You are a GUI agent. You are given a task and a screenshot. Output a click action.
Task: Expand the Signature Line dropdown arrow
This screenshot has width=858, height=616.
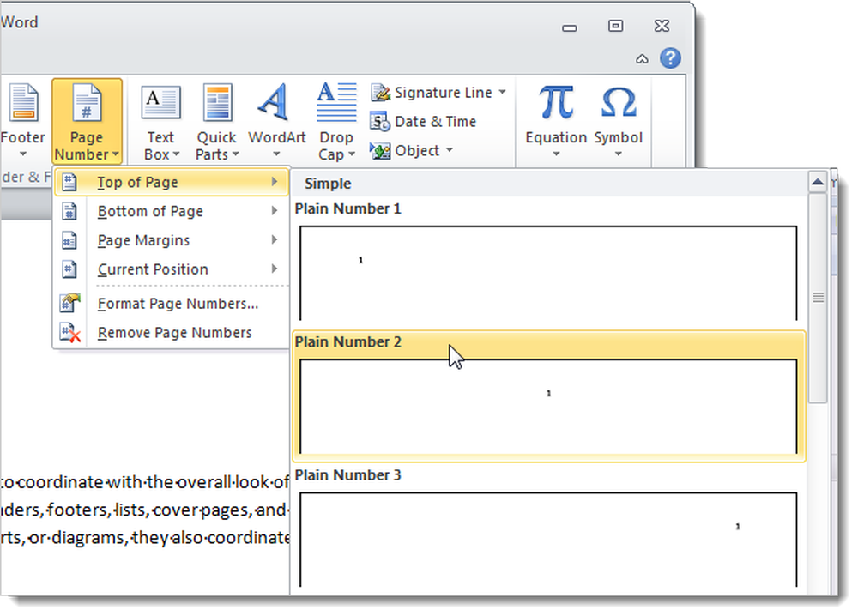pyautogui.click(x=502, y=93)
